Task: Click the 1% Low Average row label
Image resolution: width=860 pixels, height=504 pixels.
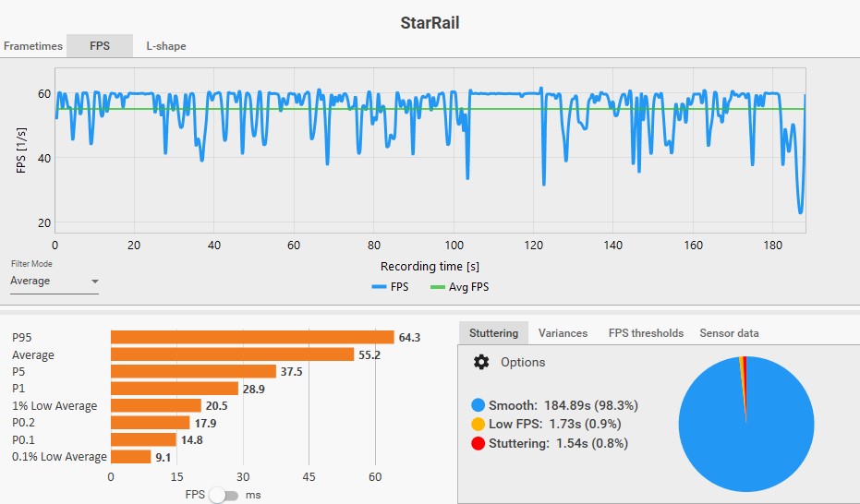Action: pos(55,406)
